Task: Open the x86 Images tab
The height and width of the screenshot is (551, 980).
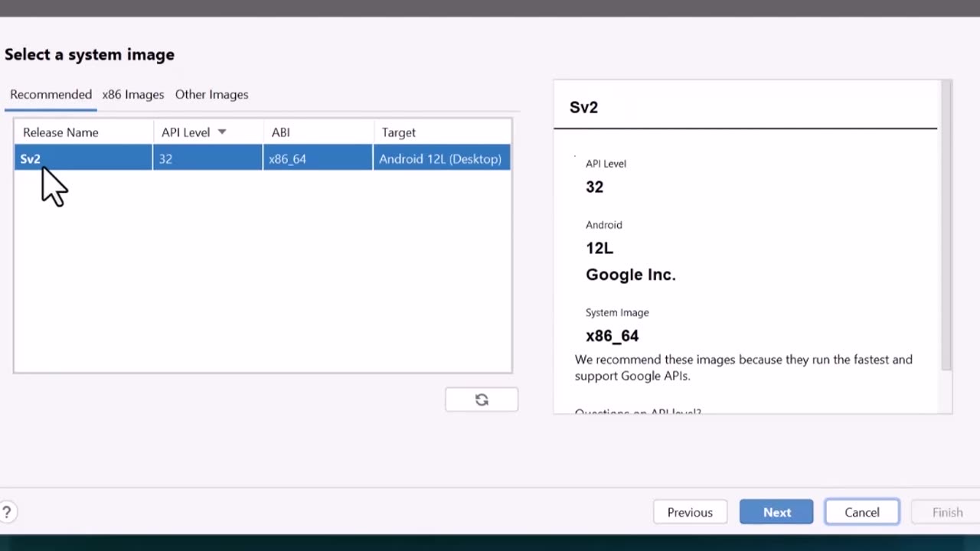Action: tap(133, 94)
